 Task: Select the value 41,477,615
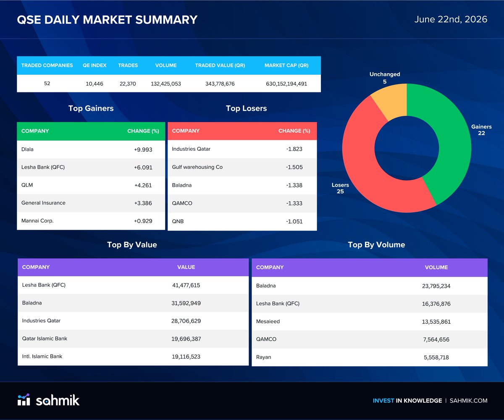[x=186, y=285]
